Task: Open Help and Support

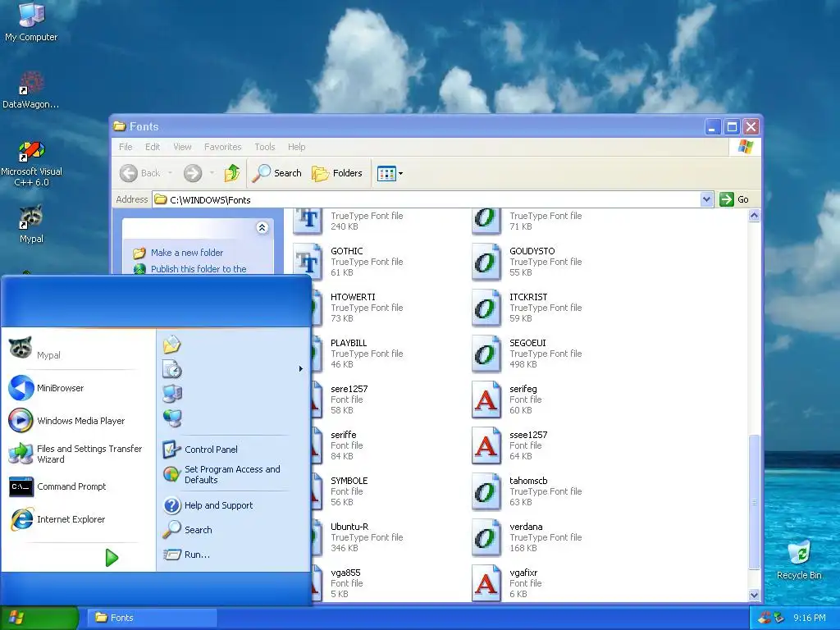Action: (x=232, y=505)
